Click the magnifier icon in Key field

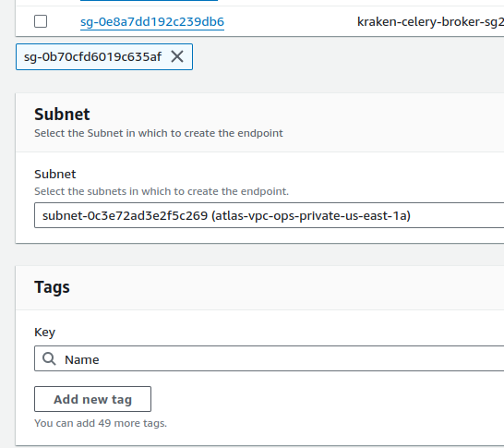(x=49, y=358)
